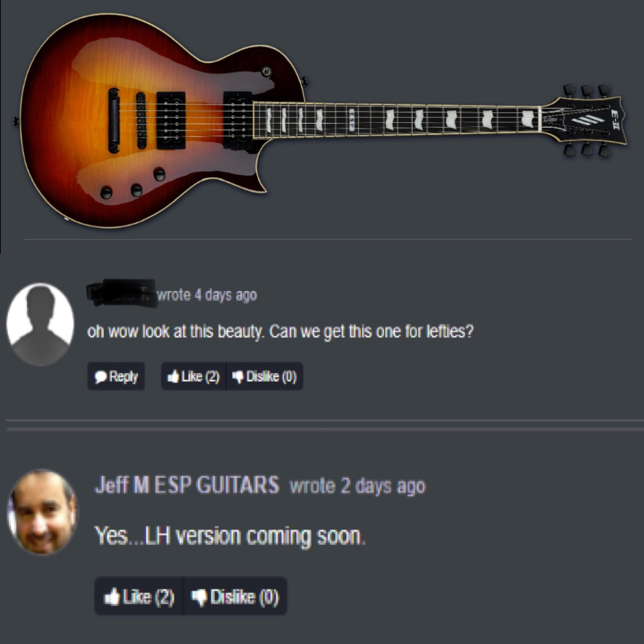Viewport: 644px width, 644px height.
Task: Click the pickup toggle switch on guitar
Action: pos(267,72)
